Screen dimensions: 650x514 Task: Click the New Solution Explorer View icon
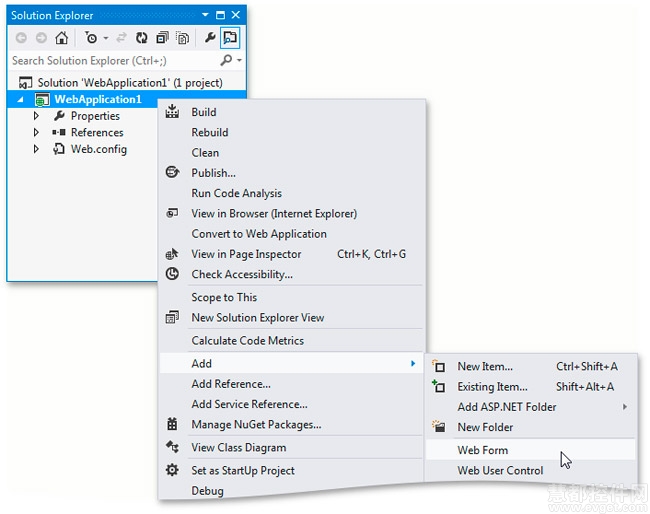[x=172, y=317]
